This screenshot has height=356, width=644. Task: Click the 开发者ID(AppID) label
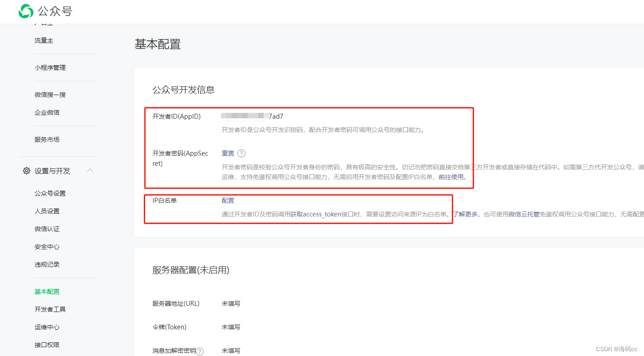coord(177,116)
